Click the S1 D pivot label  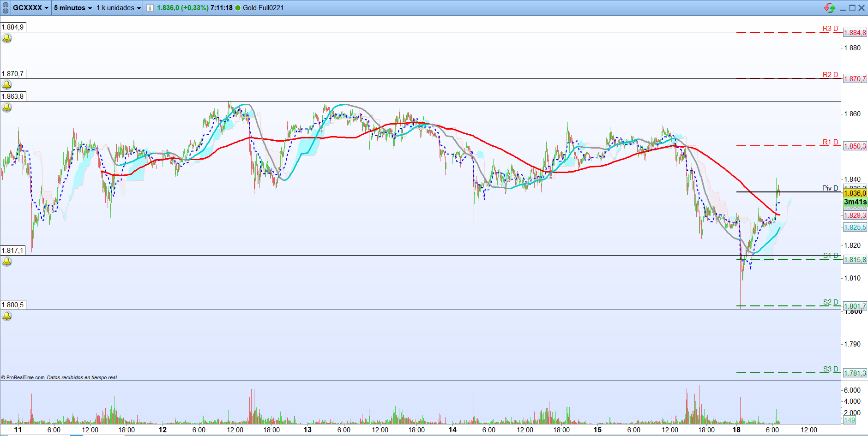coord(831,256)
